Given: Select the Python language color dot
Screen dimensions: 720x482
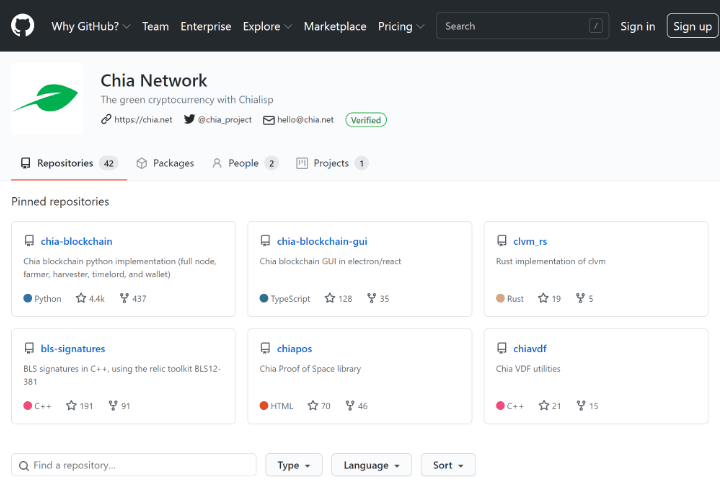Looking at the screenshot, I should tap(28, 298).
